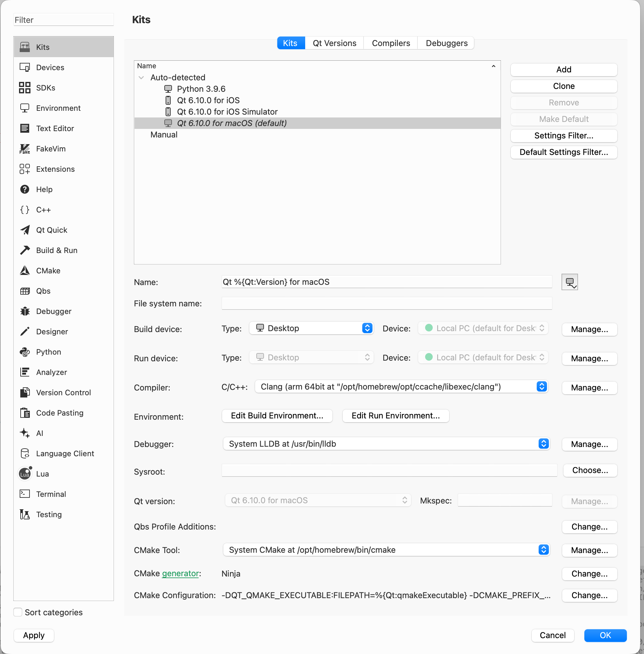This screenshot has width=644, height=654.
Task: Select the CMake triangle icon
Action: pos(25,270)
